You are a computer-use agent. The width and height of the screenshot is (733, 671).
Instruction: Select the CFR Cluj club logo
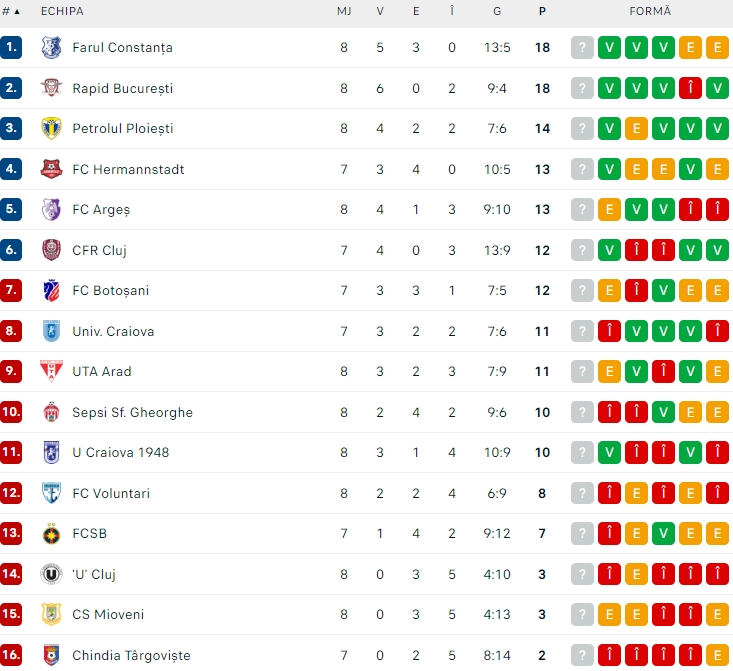[x=51, y=250]
